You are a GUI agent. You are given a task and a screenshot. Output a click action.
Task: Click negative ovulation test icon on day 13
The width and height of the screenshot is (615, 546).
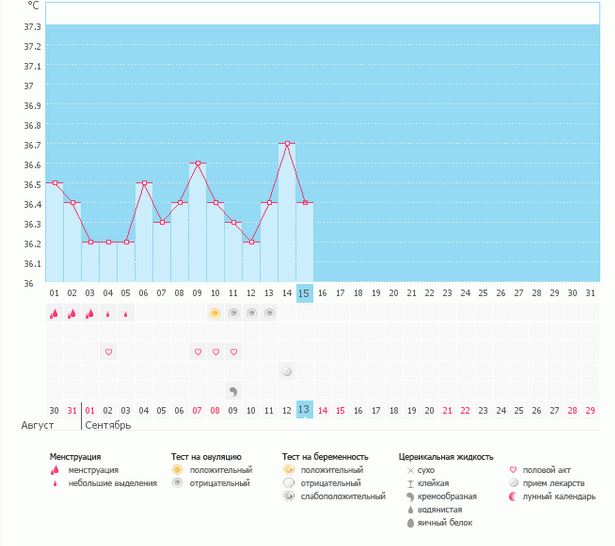(269, 313)
